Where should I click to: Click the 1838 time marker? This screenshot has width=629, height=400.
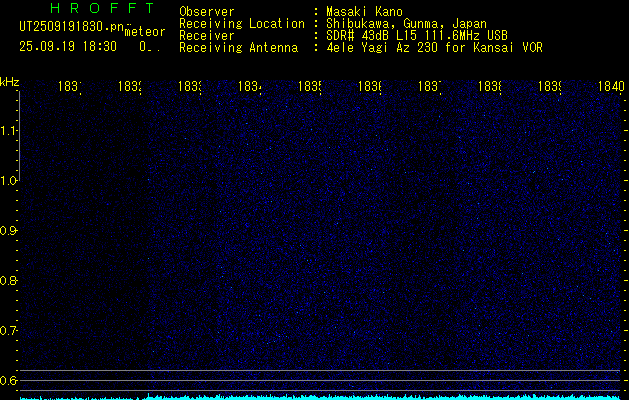[x=490, y=86]
